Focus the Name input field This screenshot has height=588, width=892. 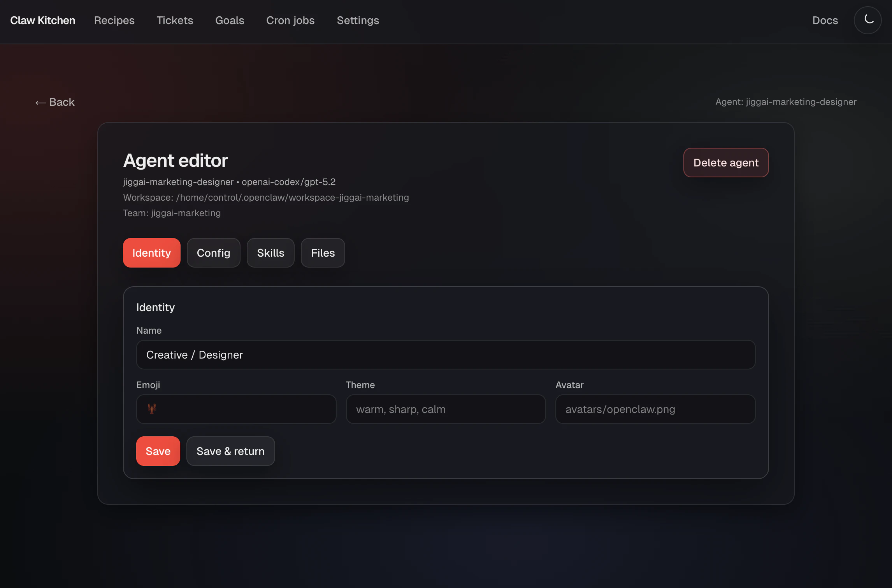pos(446,355)
